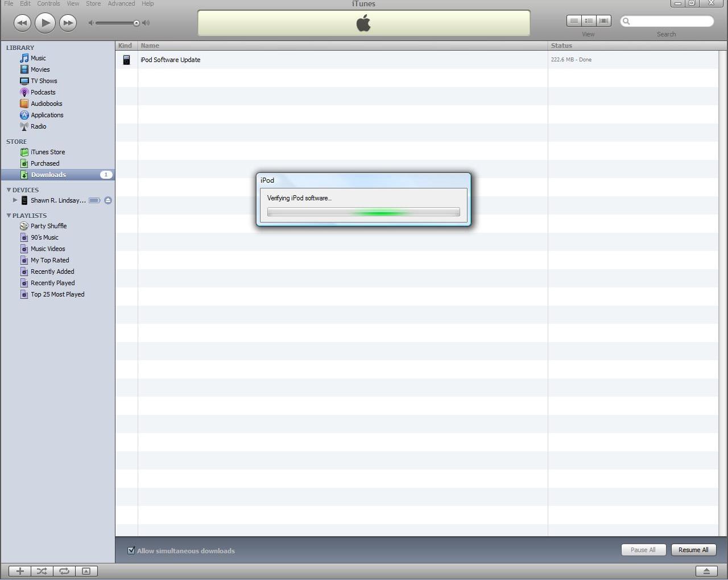This screenshot has width=728, height=580.
Task: Open the iTunes Store from sidebar
Action: pyautogui.click(x=48, y=152)
